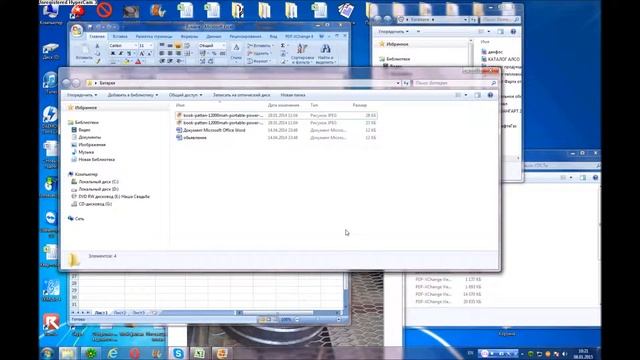This screenshot has width=640, height=360.
Task: Open Opera from the taskbar
Action: click(x=135, y=353)
